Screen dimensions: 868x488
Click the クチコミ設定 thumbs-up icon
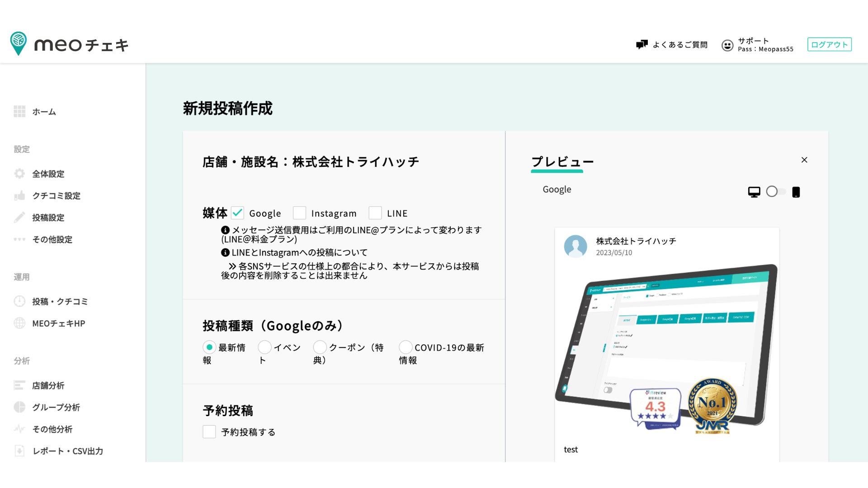tap(19, 196)
